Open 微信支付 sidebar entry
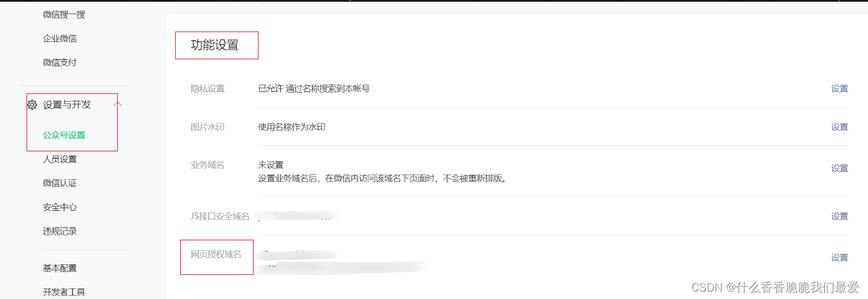This screenshot has width=868, height=299. [60, 62]
